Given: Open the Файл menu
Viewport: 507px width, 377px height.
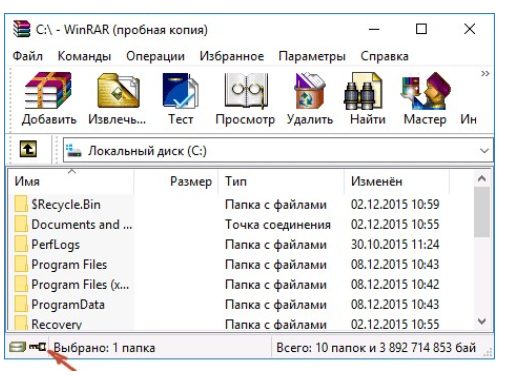Looking at the screenshot, I should pyautogui.click(x=28, y=56).
